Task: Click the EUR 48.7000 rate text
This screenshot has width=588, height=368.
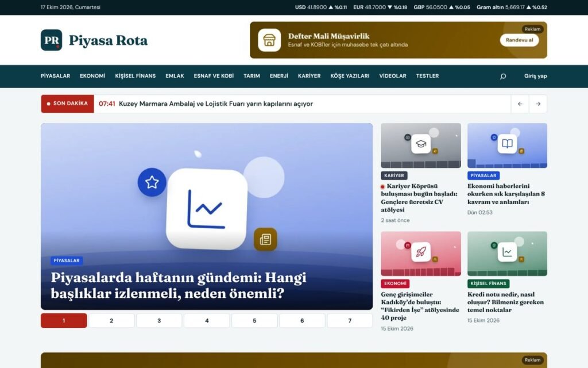Action: (x=369, y=7)
